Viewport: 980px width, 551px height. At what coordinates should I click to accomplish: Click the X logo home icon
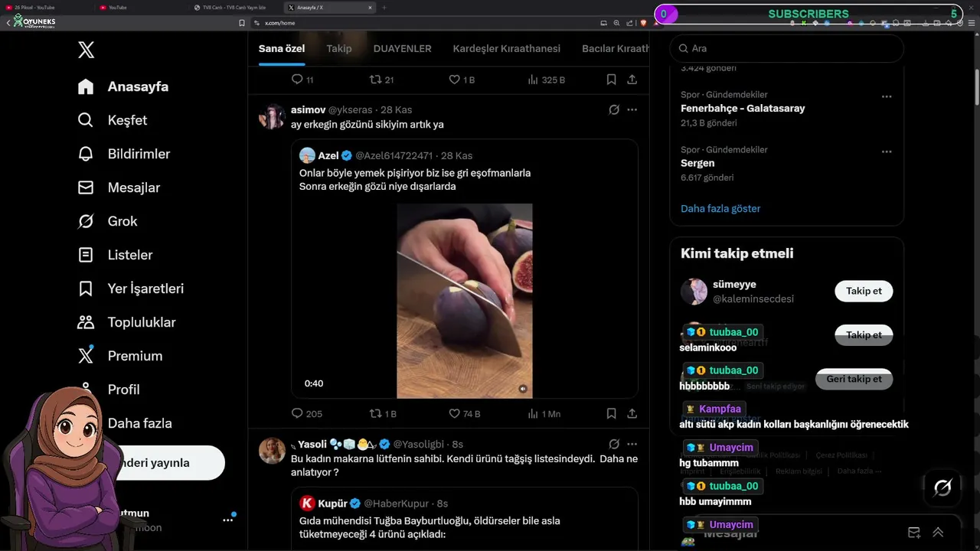(86, 51)
